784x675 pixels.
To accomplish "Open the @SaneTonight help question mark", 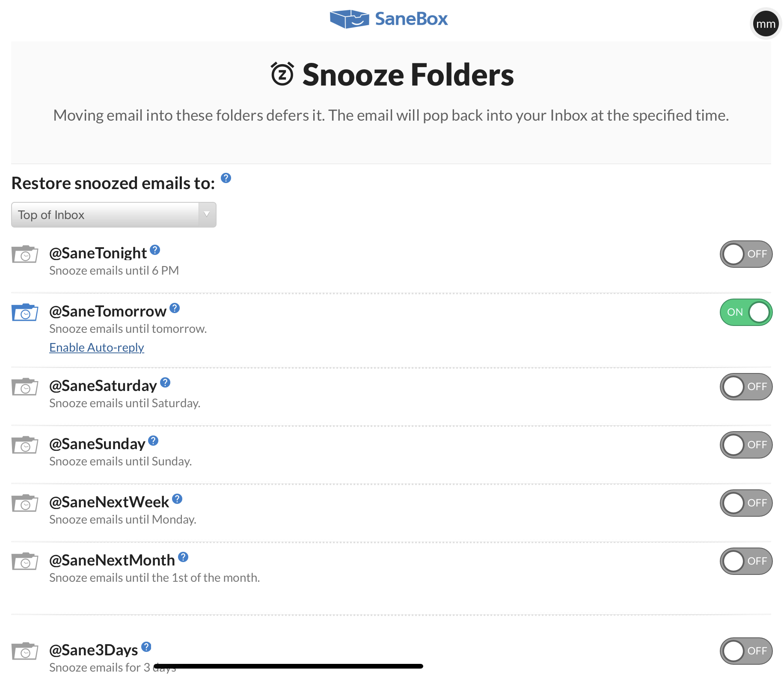I will click(x=155, y=250).
